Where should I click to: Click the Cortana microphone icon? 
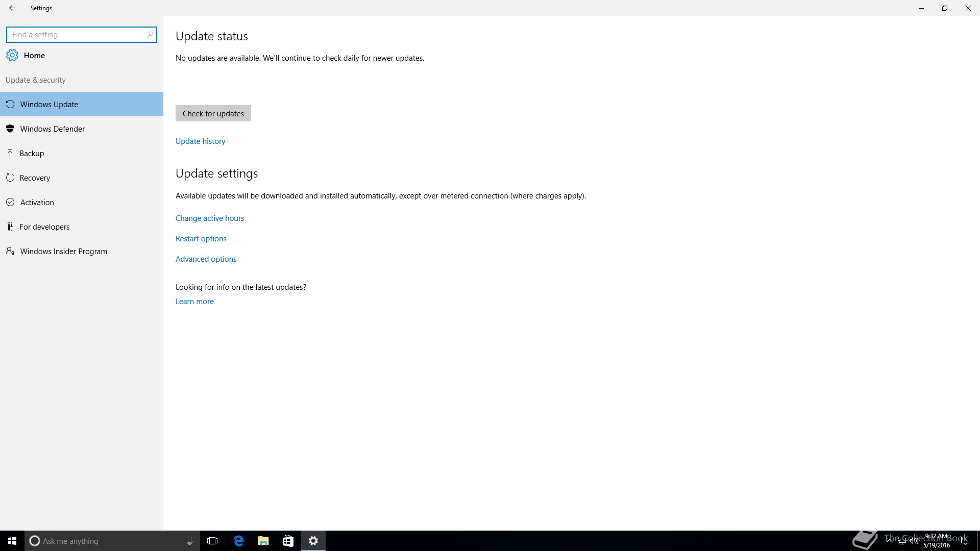(x=189, y=541)
